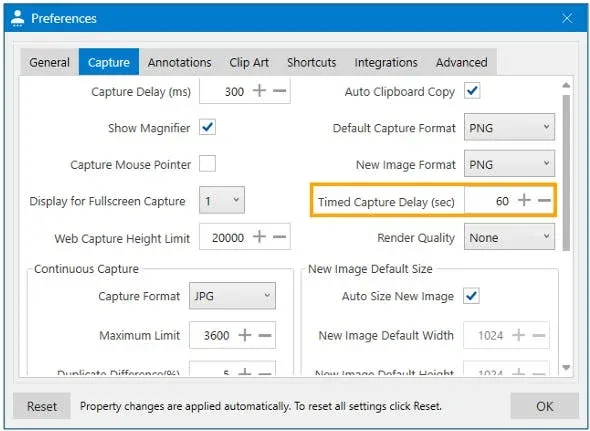Image resolution: width=590 pixels, height=431 pixels.
Task: Increase Continuous Capture Maximum Limit
Action: pos(245,335)
